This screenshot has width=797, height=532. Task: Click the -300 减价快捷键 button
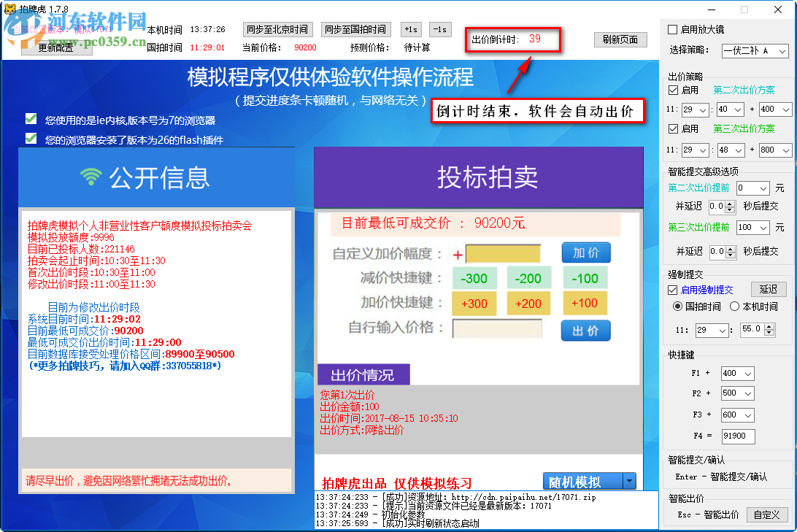pos(474,279)
